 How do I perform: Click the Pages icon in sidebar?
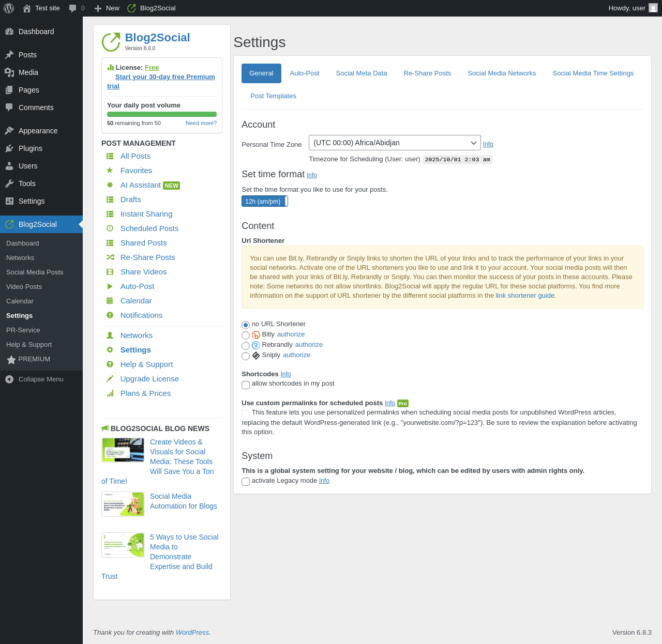[x=9, y=90]
